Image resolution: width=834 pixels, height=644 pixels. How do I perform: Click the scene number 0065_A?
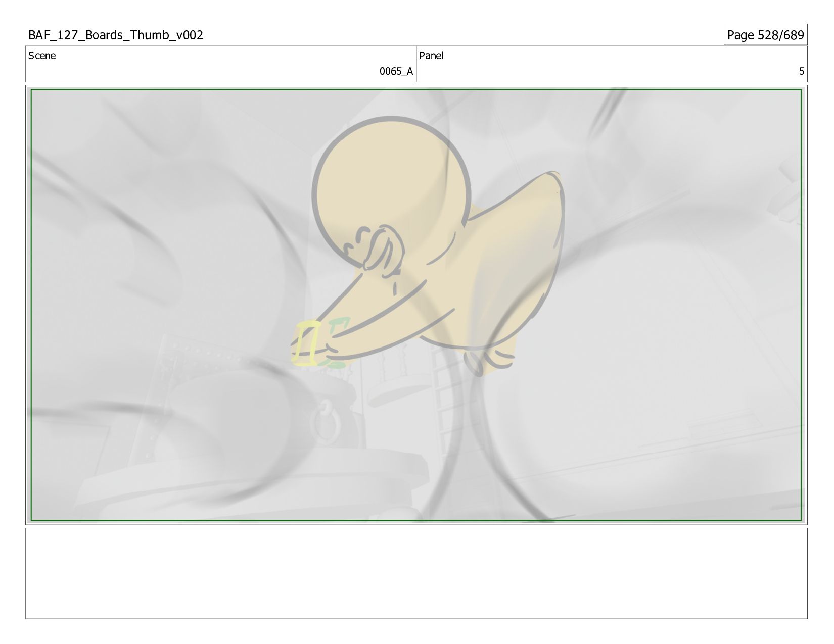pos(396,71)
